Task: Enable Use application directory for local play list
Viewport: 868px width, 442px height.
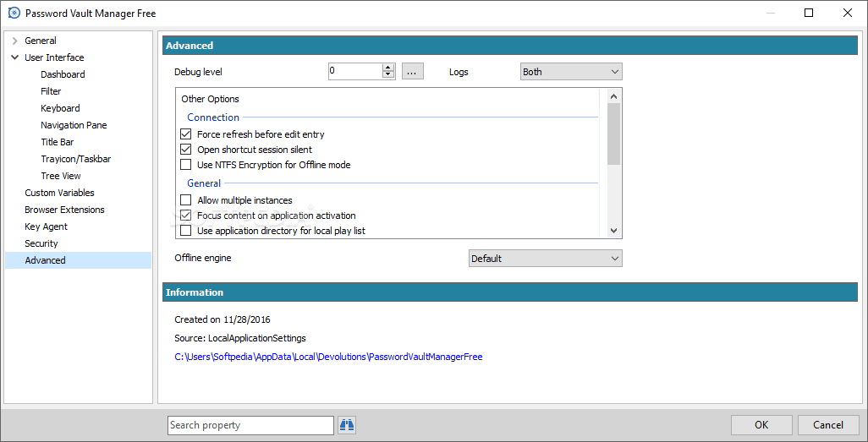Action: click(x=185, y=231)
